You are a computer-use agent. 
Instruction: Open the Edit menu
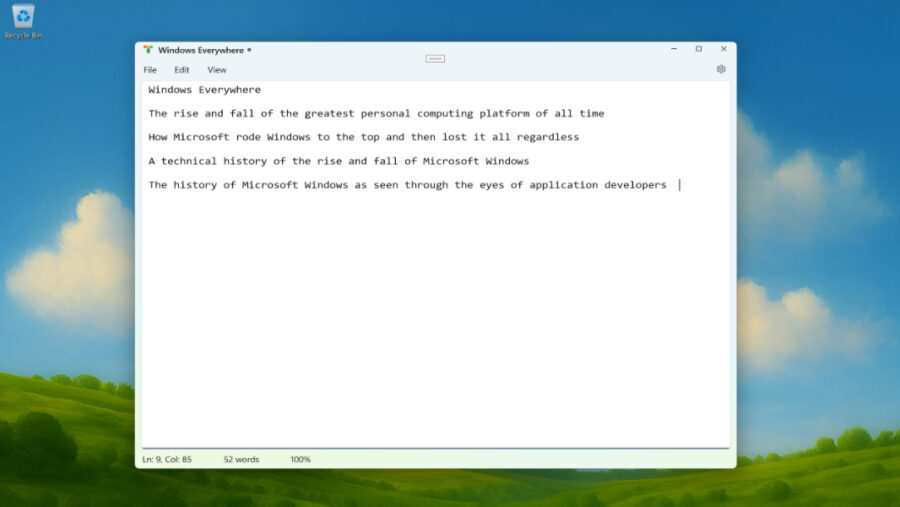coord(181,70)
